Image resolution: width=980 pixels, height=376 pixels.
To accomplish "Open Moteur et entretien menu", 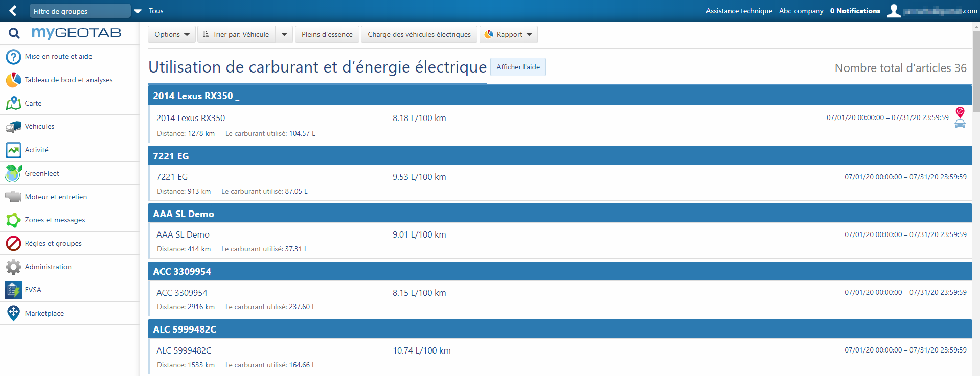I will [70, 197].
